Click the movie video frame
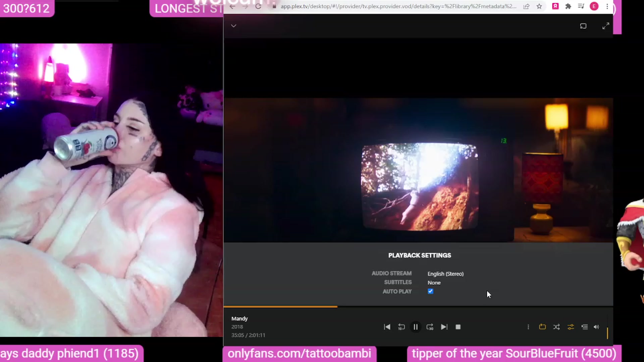The height and width of the screenshot is (362, 644). pos(418,170)
